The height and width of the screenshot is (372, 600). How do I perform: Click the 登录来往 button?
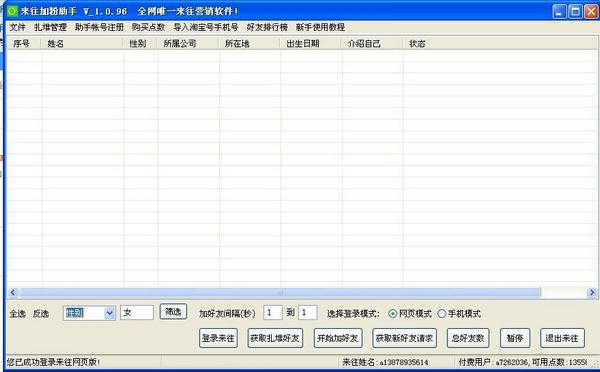point(218,338)
